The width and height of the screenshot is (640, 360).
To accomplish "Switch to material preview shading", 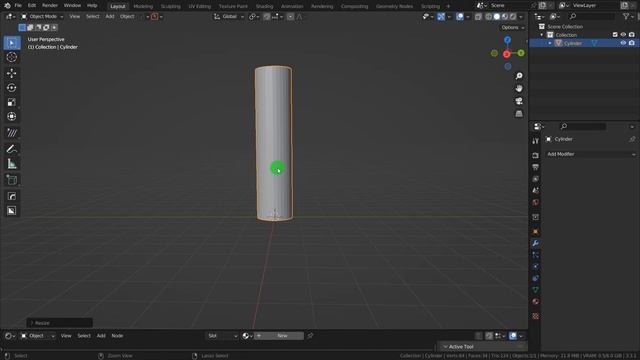I will coord(505,17).
